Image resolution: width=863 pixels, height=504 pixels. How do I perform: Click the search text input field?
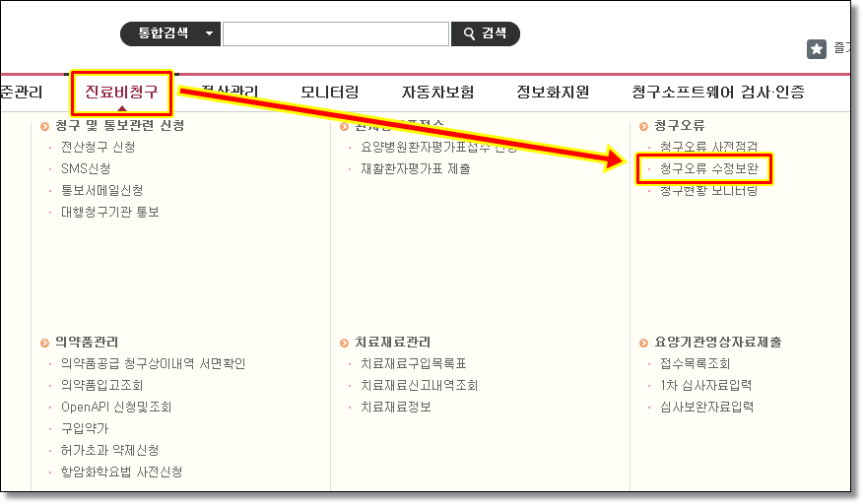click(x=335, y=33)
